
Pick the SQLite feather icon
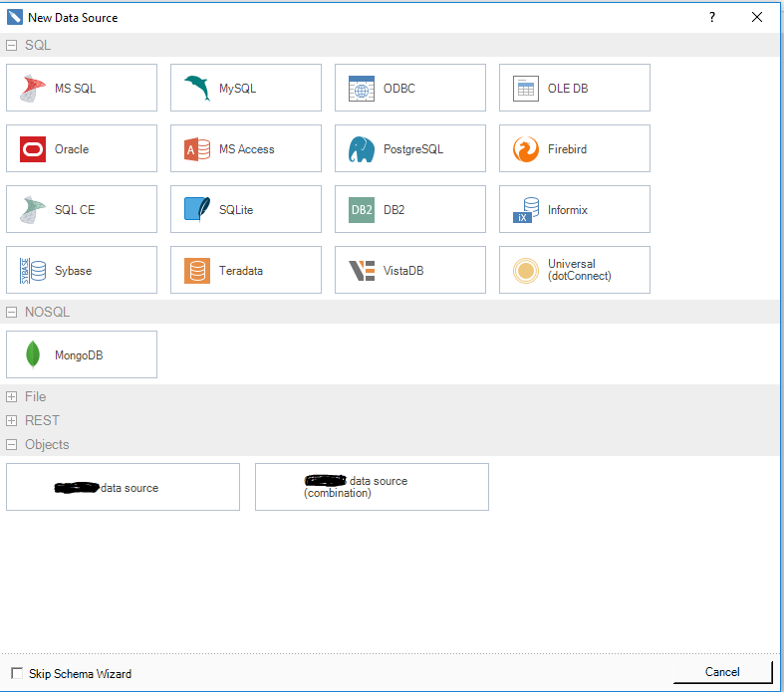click(197, 209)
